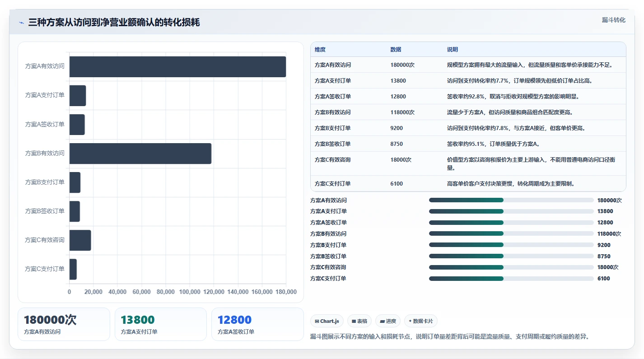Click the 118000次 cell in the table
The height and width of the screenshot is (359, 644).
point(402,112)
